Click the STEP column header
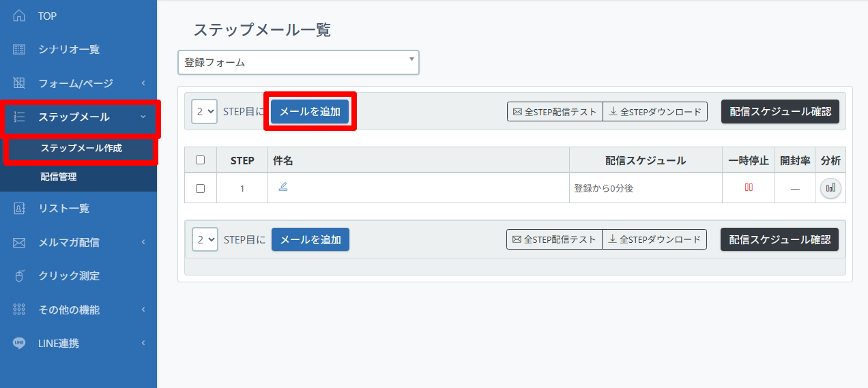This screenshot has width=868, height=388. [242, 161]
